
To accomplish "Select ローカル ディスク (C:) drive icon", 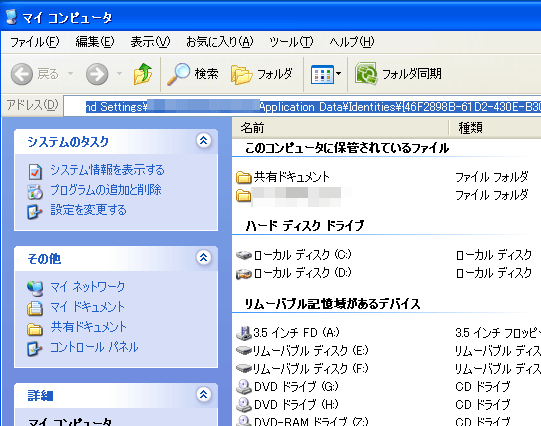I will (244, 255).
